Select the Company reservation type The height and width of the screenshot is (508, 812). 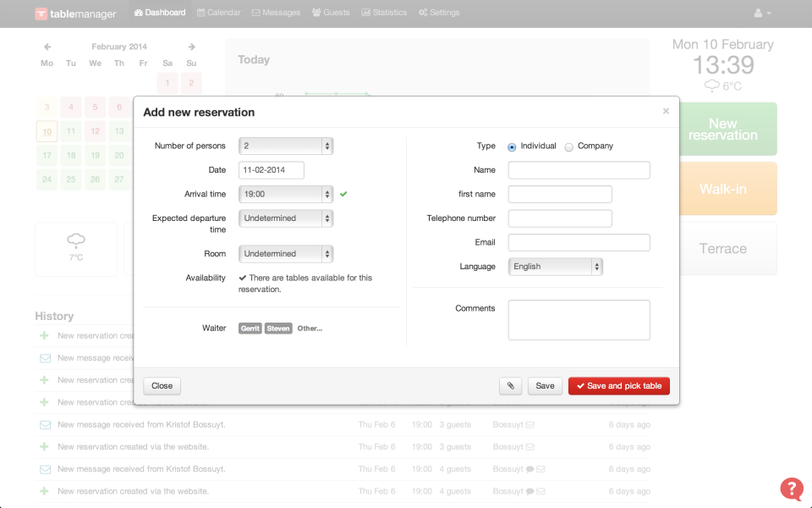[x=568, y=146]
